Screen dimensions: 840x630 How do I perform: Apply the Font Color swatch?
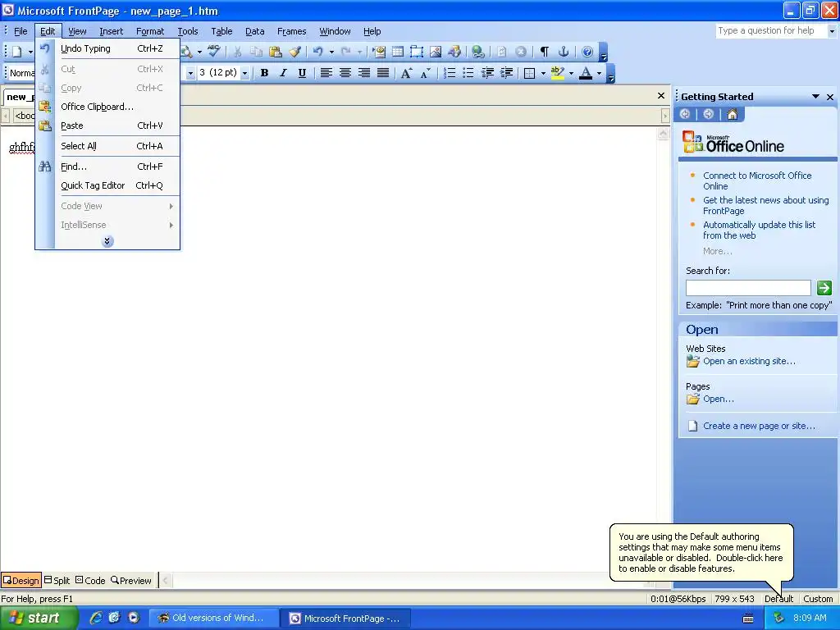(x=586, y=73)
